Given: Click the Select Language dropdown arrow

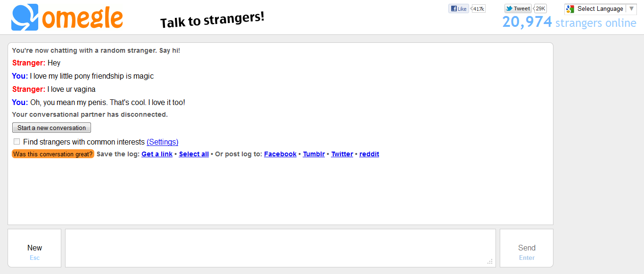Looking at the screenshot, I should coord(632,8).
